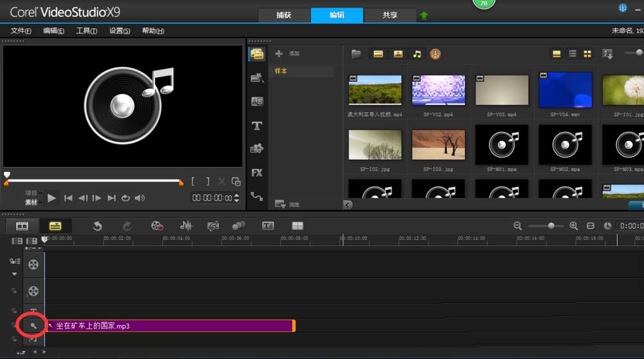Click the Record/Capture option reel icon
Viewport: 644px width, 359px height.
(x=156, y=226)
